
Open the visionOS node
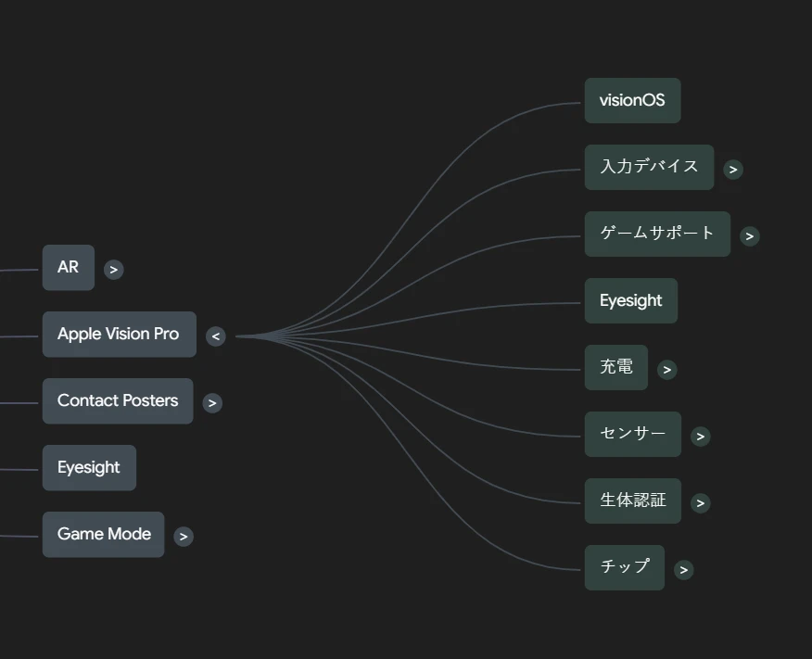[x=632, y=100]
